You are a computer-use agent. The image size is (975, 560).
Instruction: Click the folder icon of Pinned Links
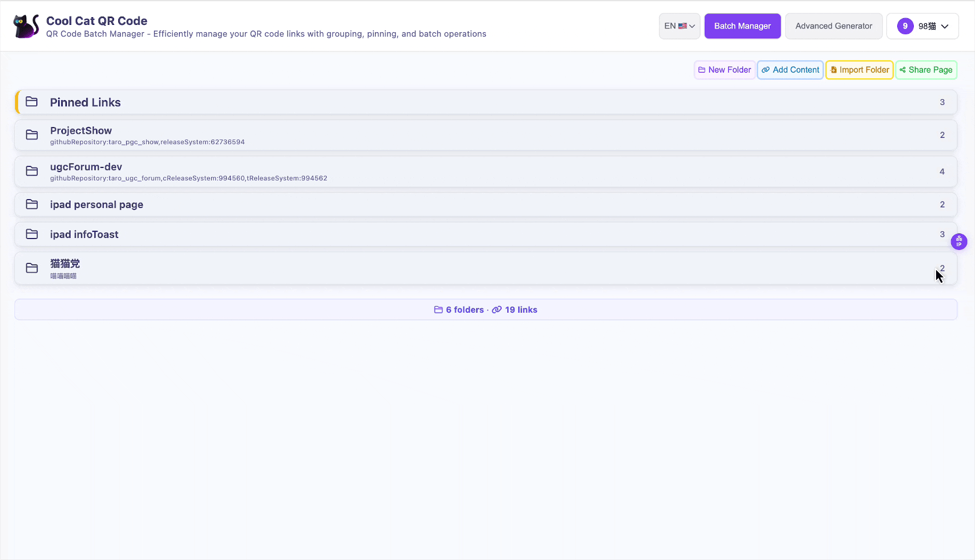point(32,102)
